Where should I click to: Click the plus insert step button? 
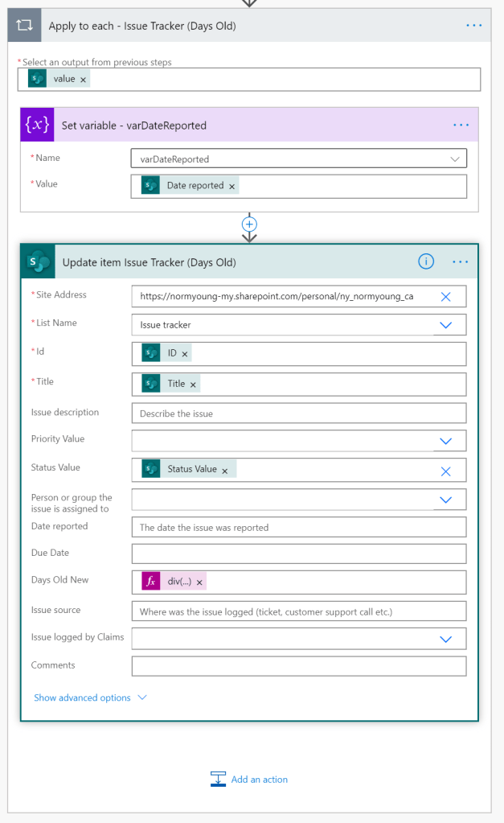250,224
